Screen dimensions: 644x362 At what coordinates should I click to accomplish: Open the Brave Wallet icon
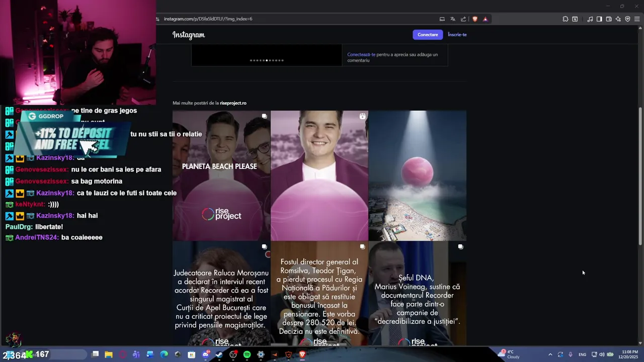tap(609, 19)
